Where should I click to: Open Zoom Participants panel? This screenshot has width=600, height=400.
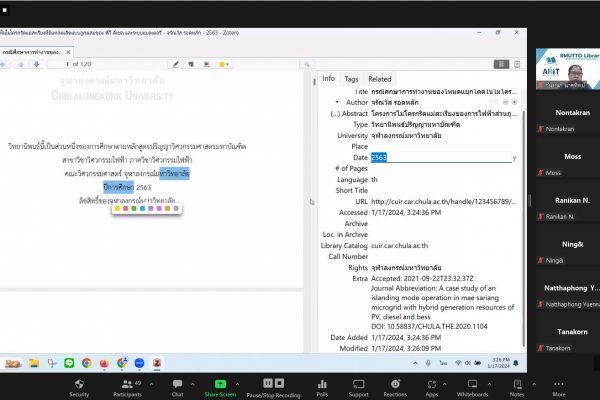pos(127,388)
